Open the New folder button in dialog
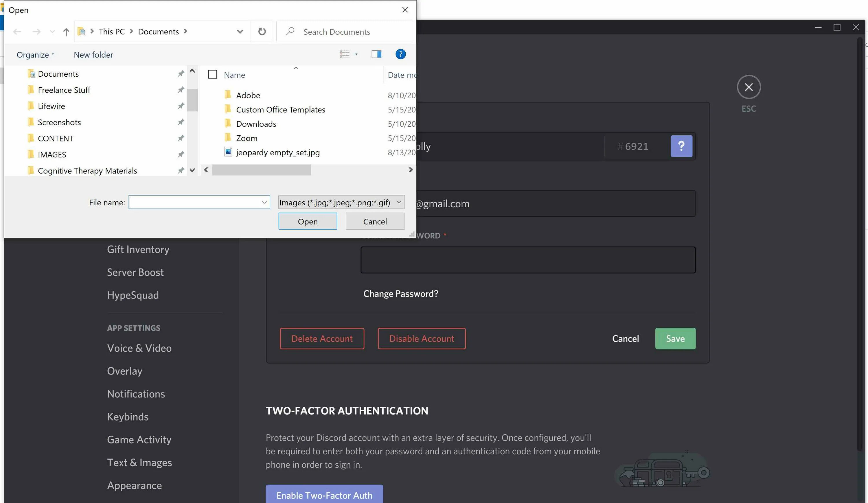The height and width of the screenshot is (503, 868). click(x=93, y=54)
